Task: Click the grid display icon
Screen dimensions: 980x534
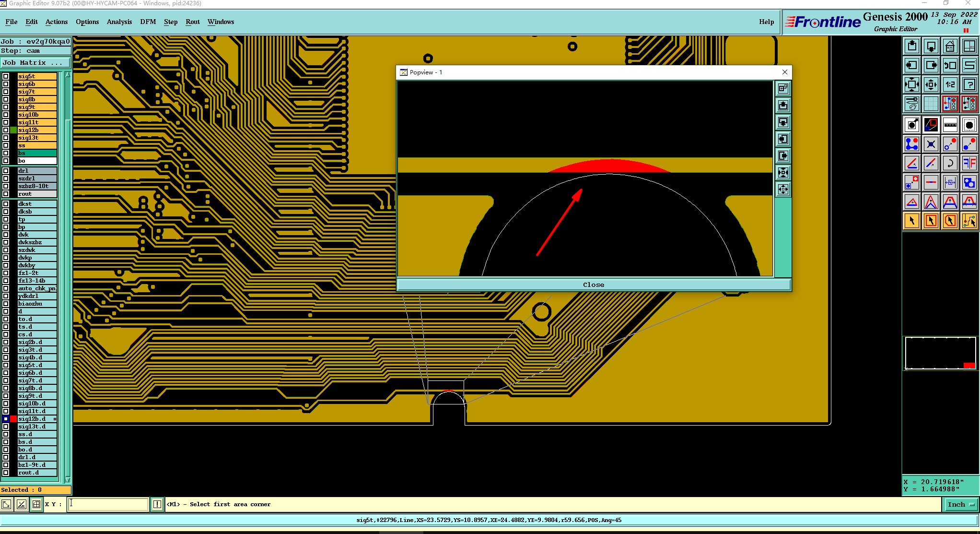Action: pos(931,104)
